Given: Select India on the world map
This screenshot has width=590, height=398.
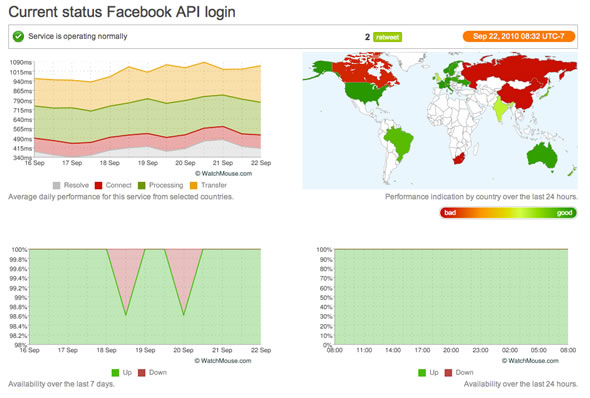Looking at the screenshot, I should pyautogui.click(x=500, y=108).
